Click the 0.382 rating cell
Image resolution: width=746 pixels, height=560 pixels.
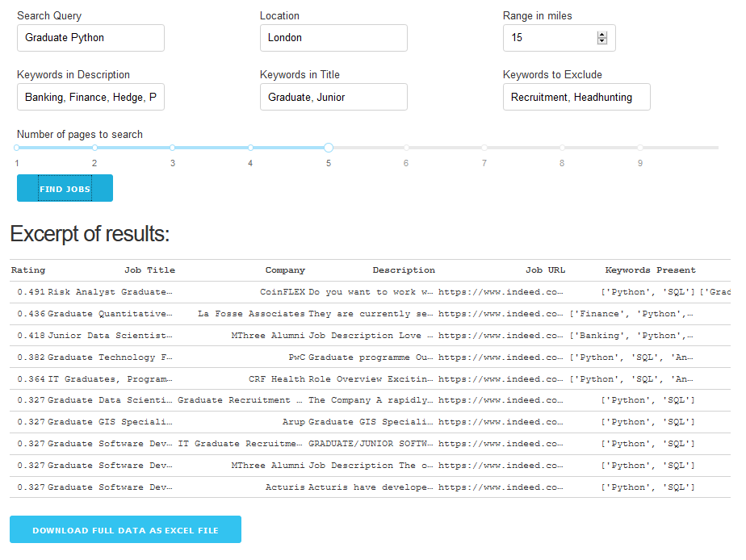point(31,357)
